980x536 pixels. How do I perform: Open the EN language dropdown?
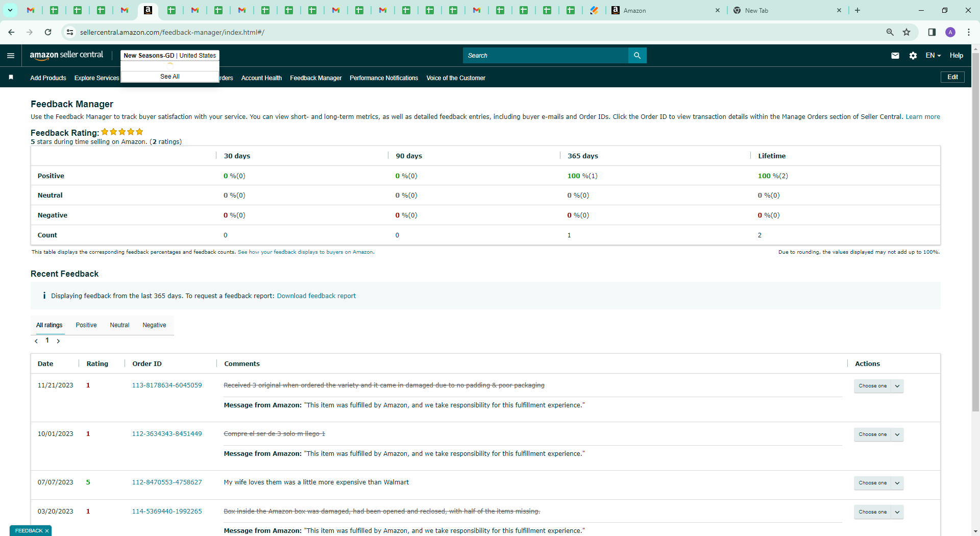tap(933, 56)
